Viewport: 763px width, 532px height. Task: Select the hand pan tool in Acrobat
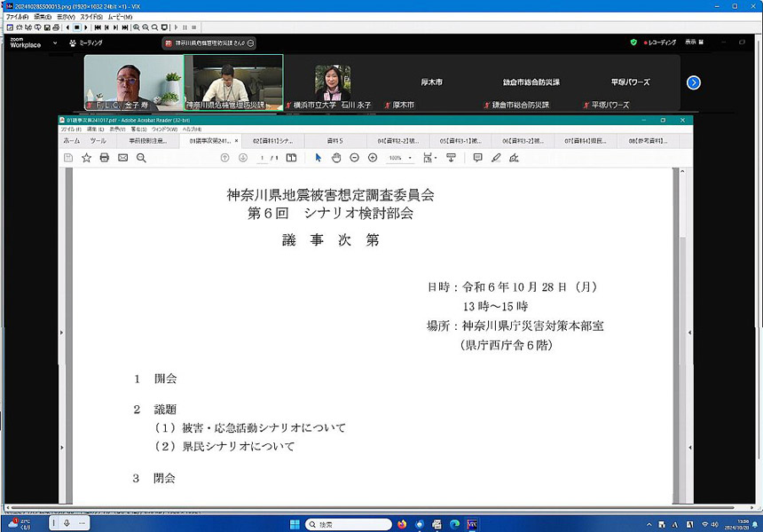[x=336, y=158]
